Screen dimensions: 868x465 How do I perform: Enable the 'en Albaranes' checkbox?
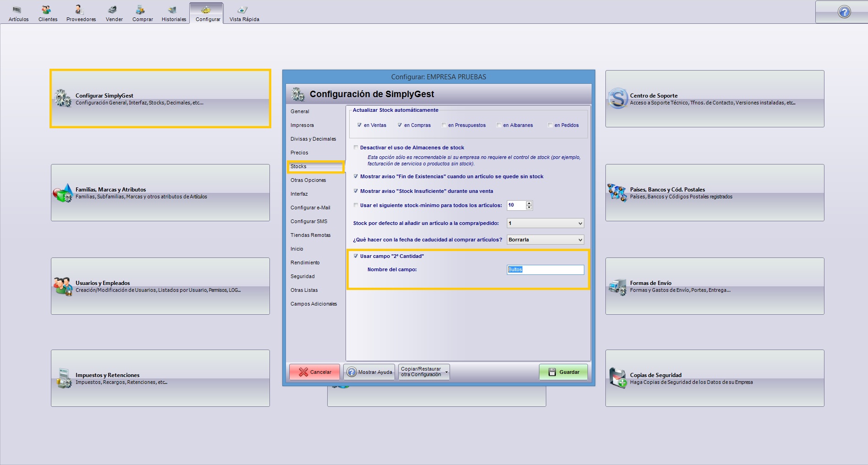(499, 125)
